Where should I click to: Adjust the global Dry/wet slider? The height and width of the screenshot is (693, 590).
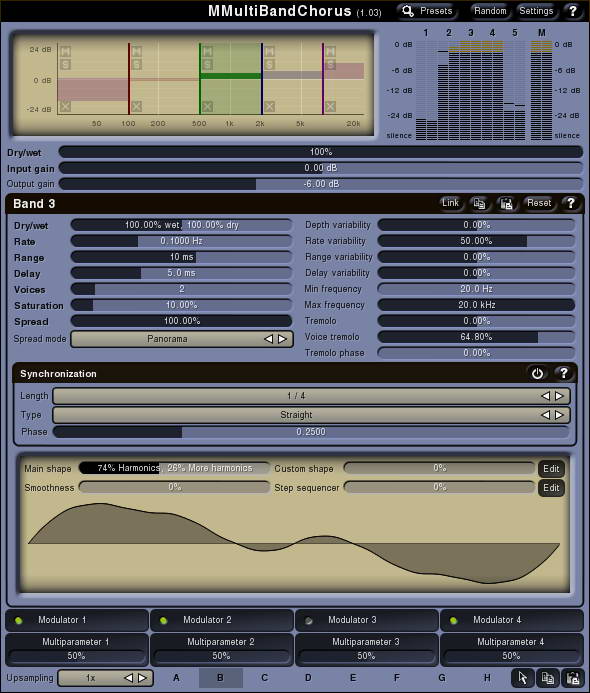(x=321, y=152)
